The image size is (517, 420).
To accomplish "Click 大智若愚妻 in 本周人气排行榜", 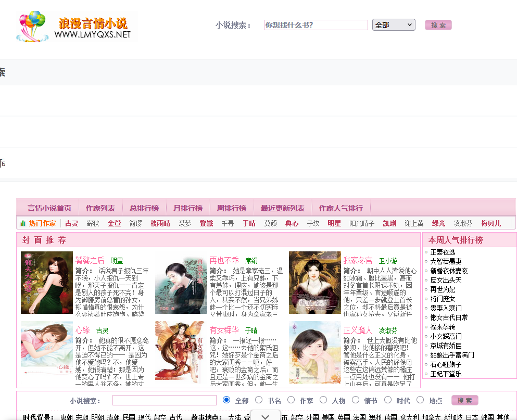I will click(x=445, y=261).
